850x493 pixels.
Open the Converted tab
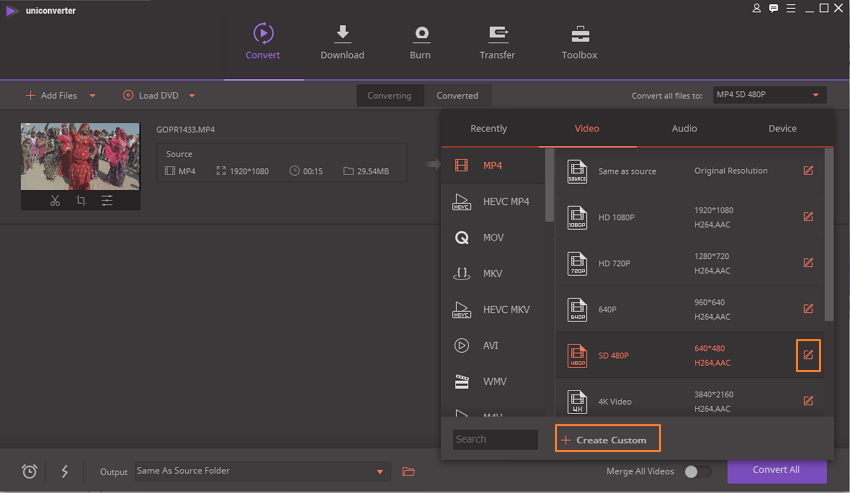click(x=458, y=95)
